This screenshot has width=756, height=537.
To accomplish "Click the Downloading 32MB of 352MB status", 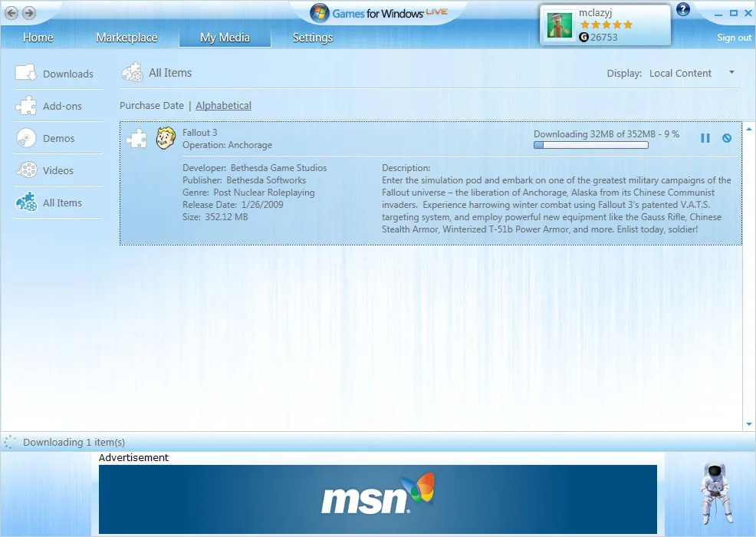I will click(x=606, y=134).
